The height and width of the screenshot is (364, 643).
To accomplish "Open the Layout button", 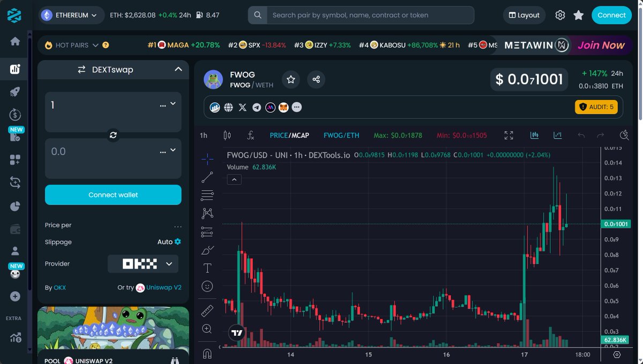I will (524, 15).
